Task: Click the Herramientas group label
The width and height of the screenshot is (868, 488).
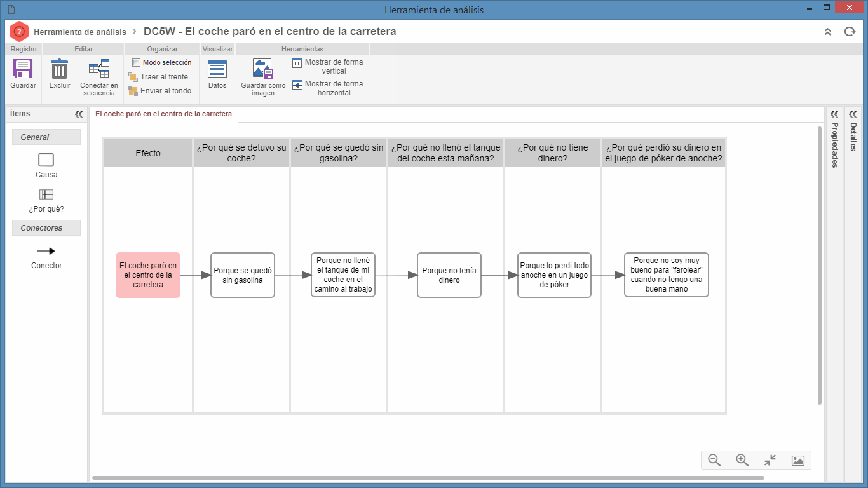Action: coord(302,49)
